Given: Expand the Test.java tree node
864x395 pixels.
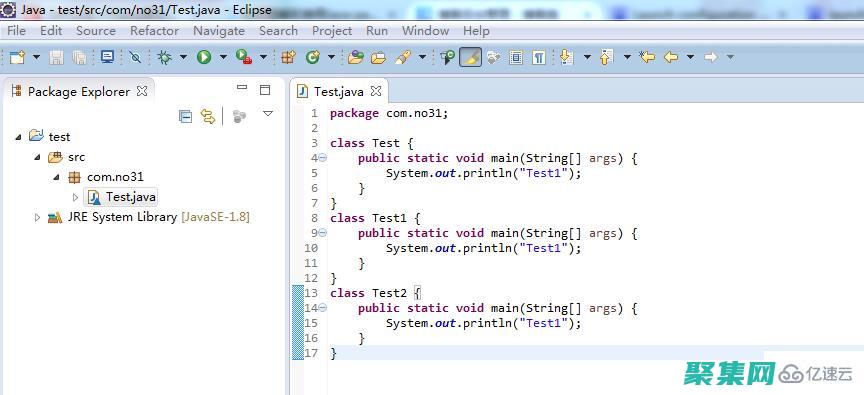Looking at the screenshot, I should click(x=75, y=197).
